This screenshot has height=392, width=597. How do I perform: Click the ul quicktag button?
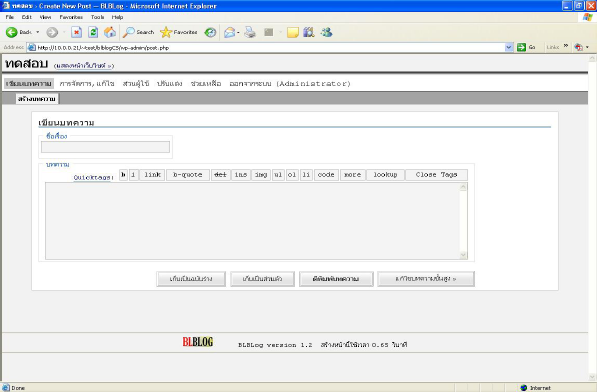[278, 175]
